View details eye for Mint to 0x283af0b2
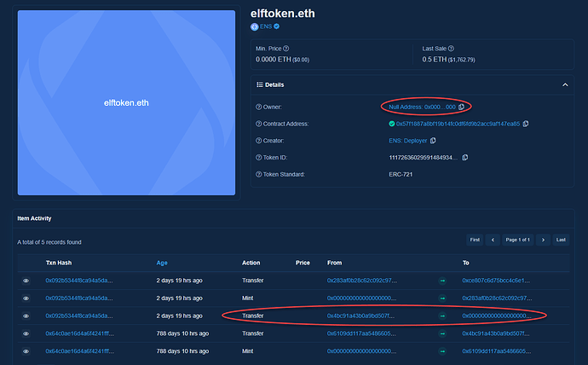This screenshot has height=365, width=588. tap(26, 298)
